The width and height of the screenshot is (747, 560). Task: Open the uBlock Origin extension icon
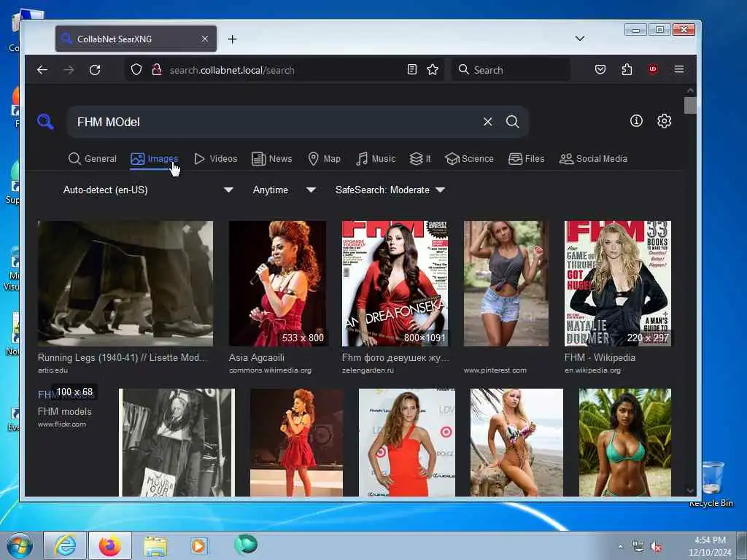coord(653,69)
